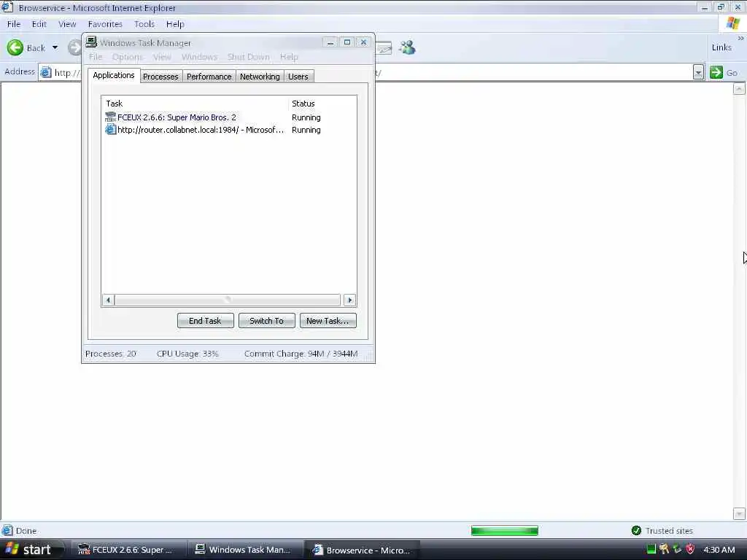This screenshot has width=747, height=560.
Task: Click the task list scroll right arrow
Action: coord(349,300)
